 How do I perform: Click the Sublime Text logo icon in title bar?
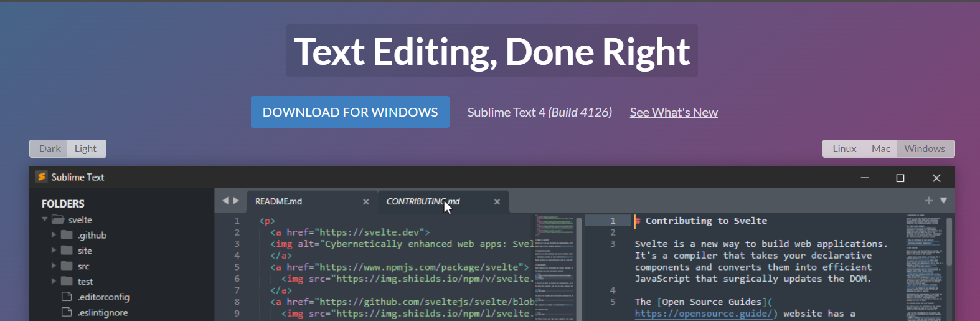click(x=41, y=177)
